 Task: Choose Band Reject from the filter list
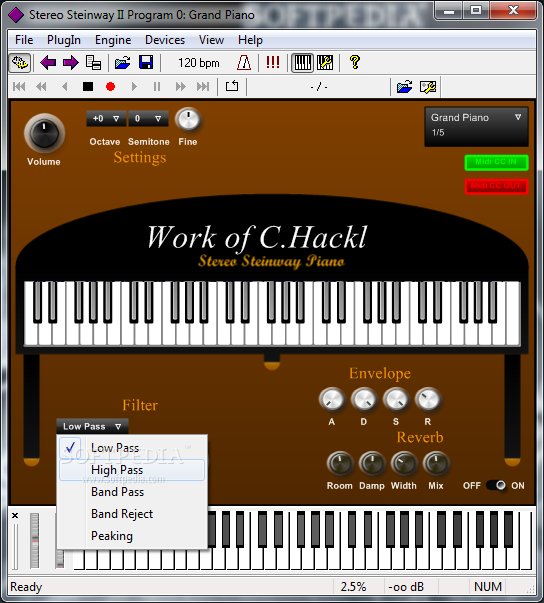[x=132, y=514]
